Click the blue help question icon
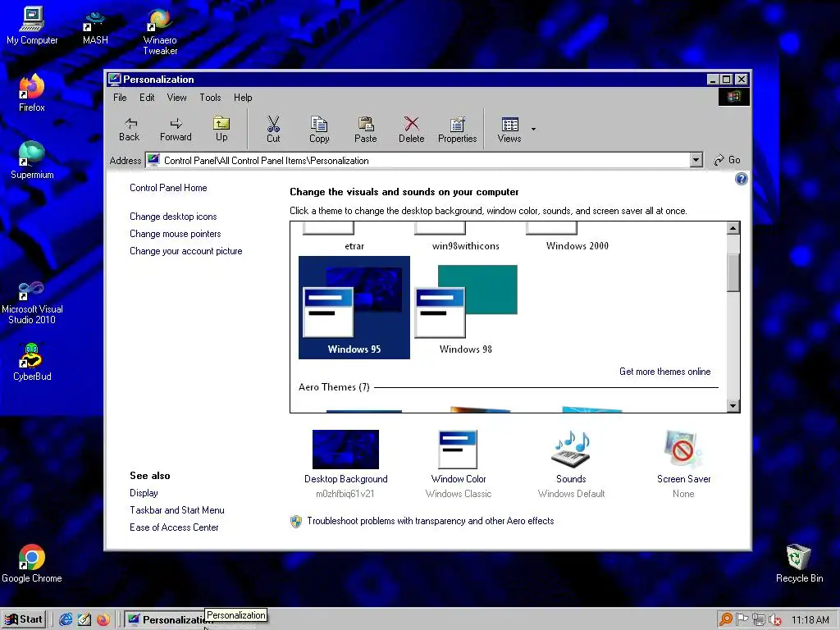The width and height of the screenshot is (840, 630). tap(741, 179)
